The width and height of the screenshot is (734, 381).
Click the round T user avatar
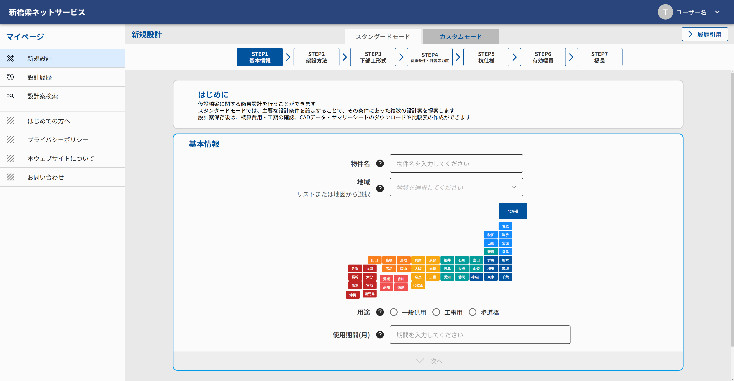pyautogui.click(x=665, y=12)
